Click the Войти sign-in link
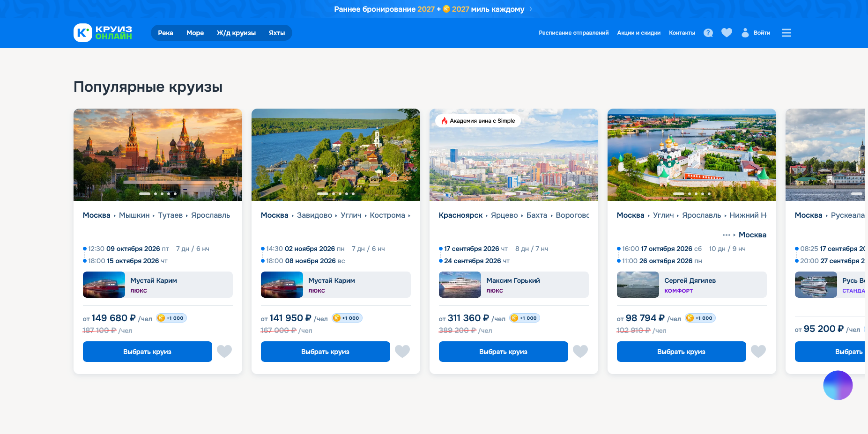 (762, 33)
